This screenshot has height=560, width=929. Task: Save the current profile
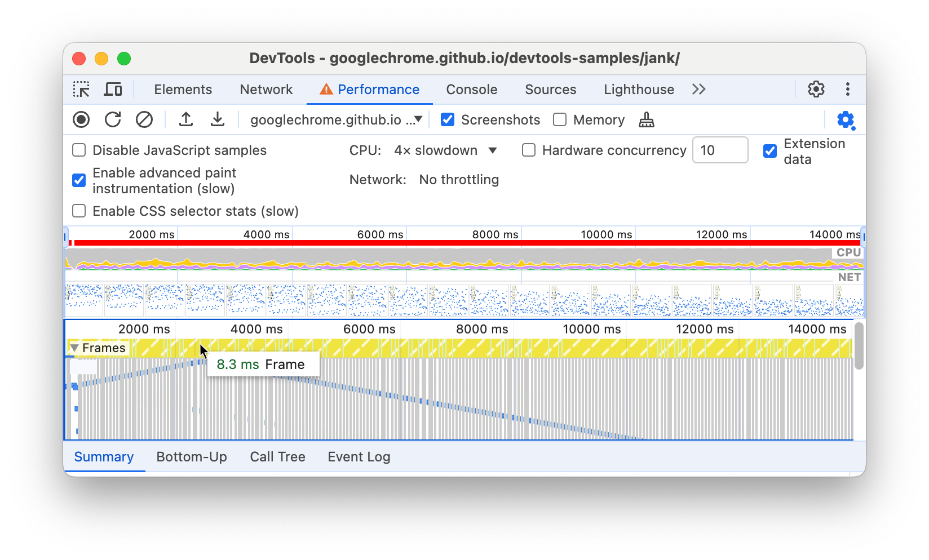point(218,119)
